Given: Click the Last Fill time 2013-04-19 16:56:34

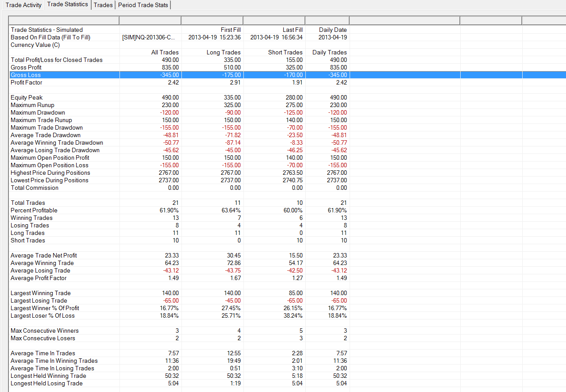Looking at the screenshot, I should [x=277, y=38].
